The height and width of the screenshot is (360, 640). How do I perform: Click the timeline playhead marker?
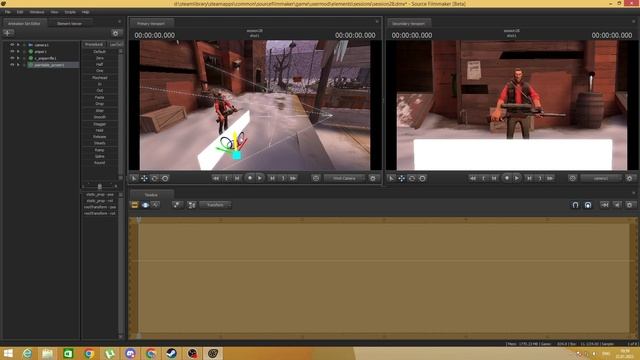click(x=139, y=220)
